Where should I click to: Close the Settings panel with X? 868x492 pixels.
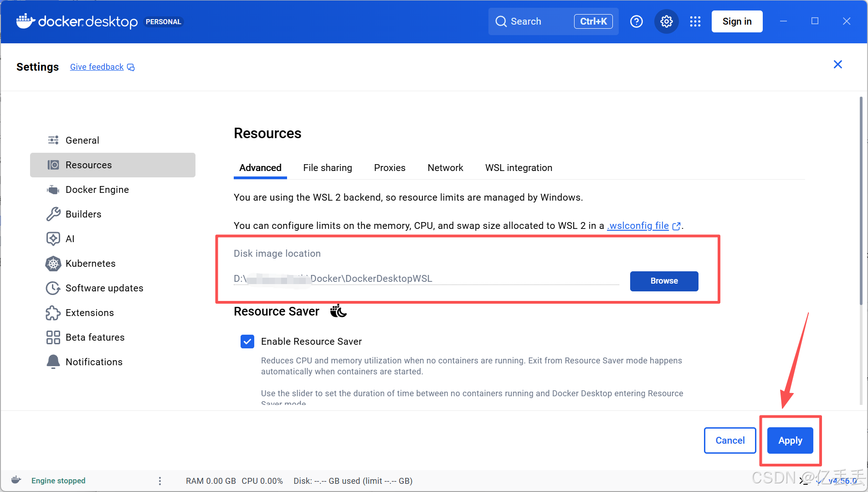tap(837, 64)
